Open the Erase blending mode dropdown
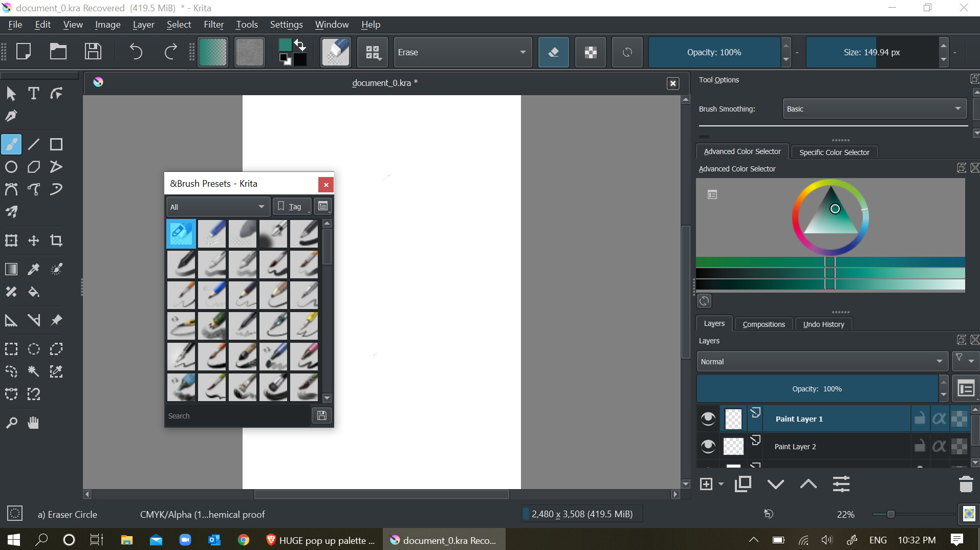Screen dimensions: 980x550 (x=462, y=52)
